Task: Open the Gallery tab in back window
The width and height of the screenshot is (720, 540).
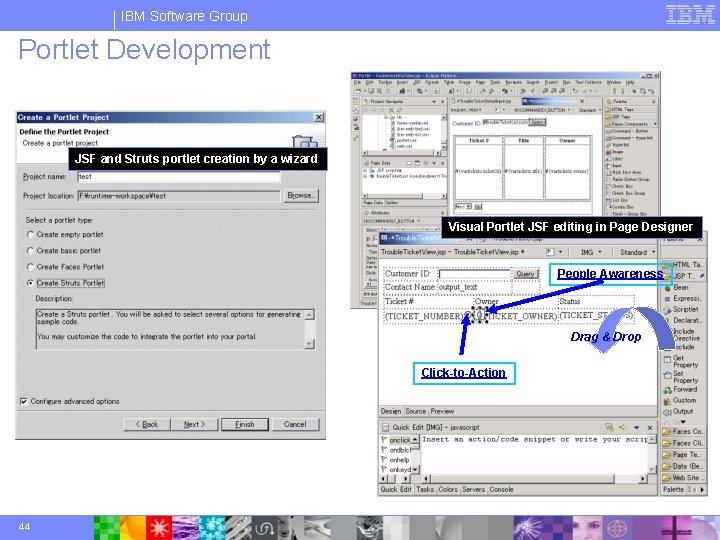Action: point(392,202)
